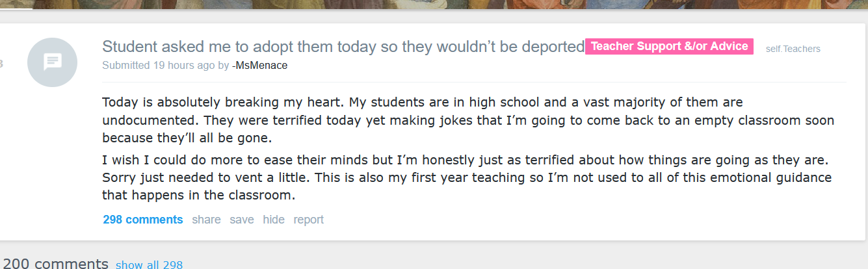The width and height of the screenshot is (868, 269).
Task: Click the "200 comments" heading
Action: point(55,264)
